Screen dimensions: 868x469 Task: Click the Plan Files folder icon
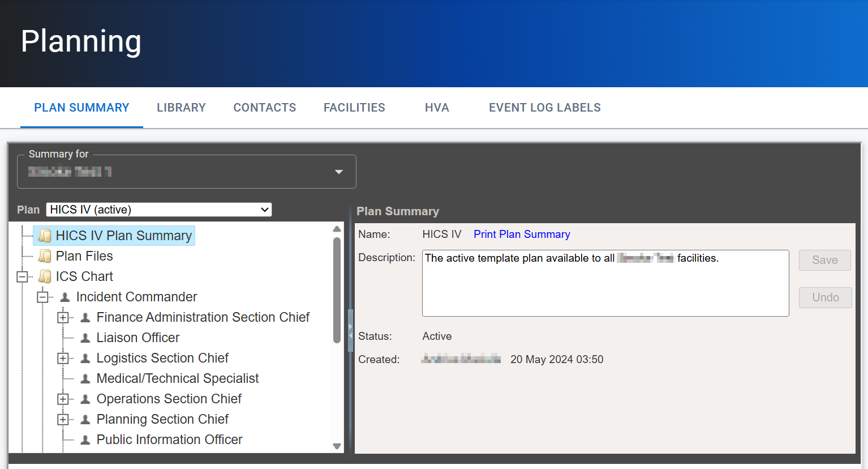pyautogui.click(x=45, y=255)
